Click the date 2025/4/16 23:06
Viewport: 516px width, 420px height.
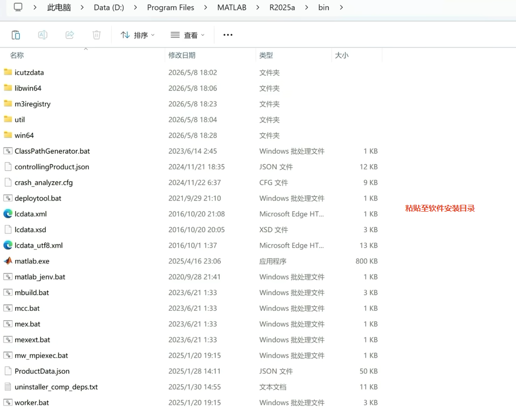coord(194,261)
